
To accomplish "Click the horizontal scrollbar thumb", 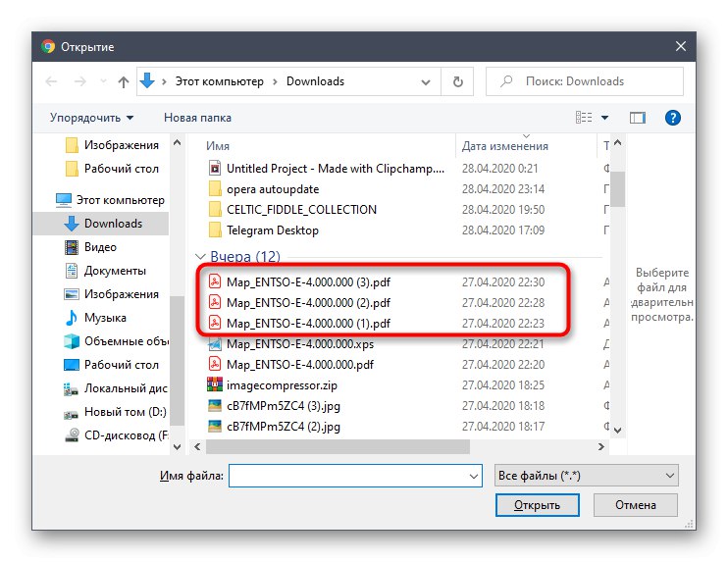I will pos(338,447).
